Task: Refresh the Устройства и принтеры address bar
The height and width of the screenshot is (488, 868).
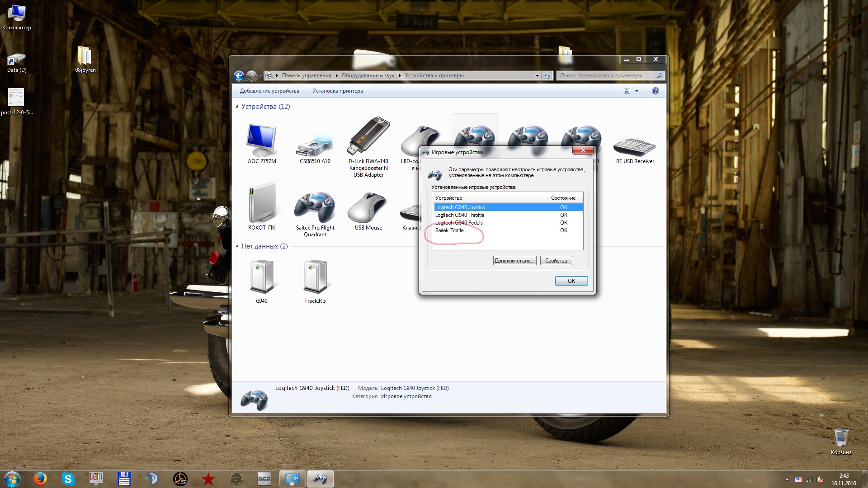Action: click(x=547, y=75)
